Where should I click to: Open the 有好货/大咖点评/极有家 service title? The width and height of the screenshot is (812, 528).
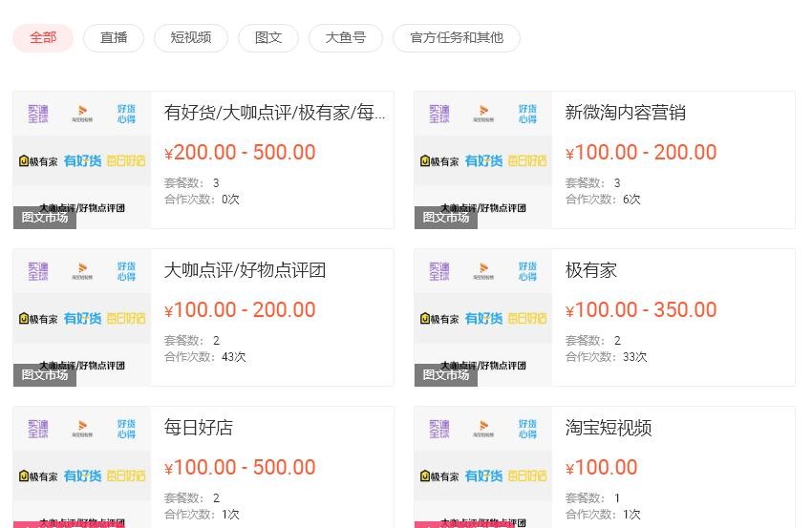tap(274, 113)
